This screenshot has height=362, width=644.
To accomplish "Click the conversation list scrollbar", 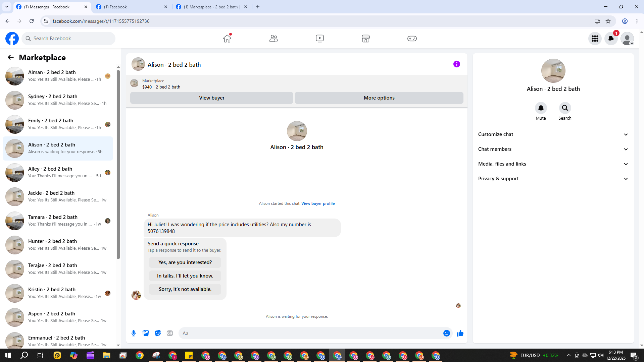I will pyautogui.click(x=118, y=164).
